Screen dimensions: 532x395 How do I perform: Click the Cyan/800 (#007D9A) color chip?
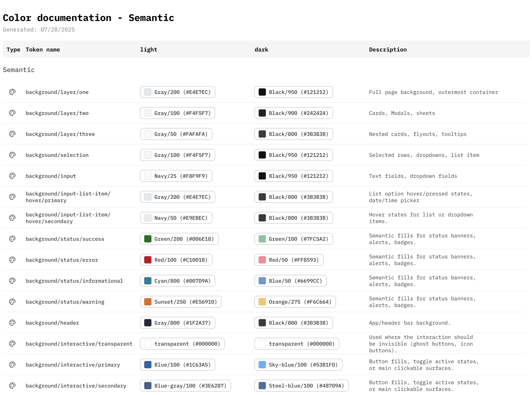point(178,281)
